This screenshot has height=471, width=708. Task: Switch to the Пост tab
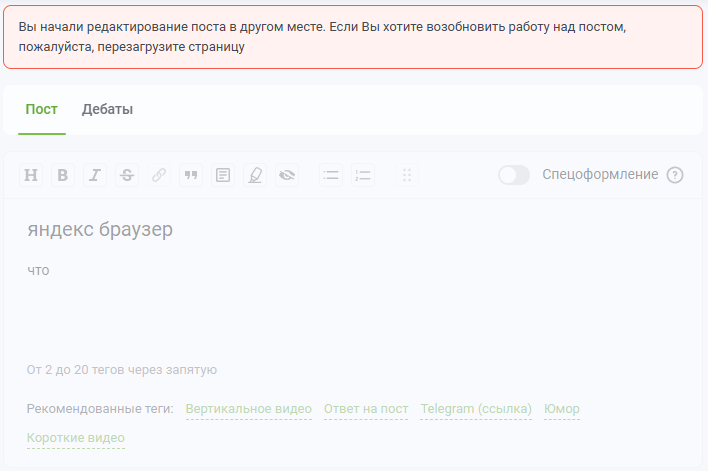click(42, 109)
